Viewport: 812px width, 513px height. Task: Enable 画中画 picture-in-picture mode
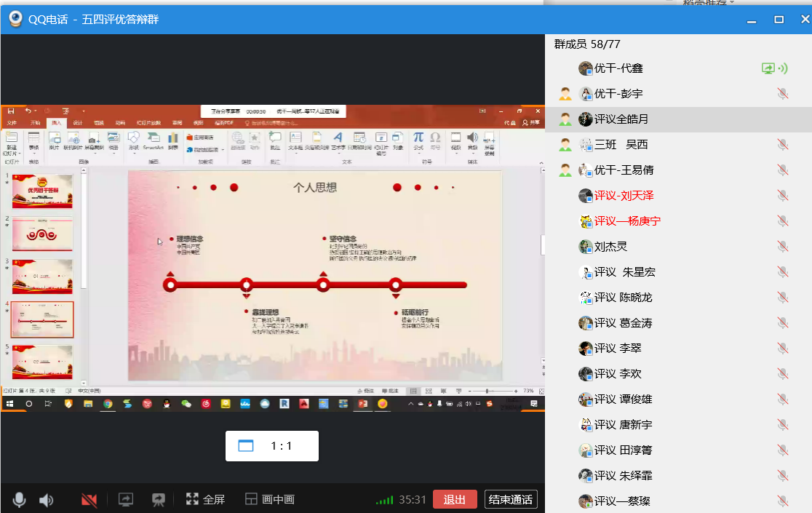pyautogui.click(x=270, y=500)
